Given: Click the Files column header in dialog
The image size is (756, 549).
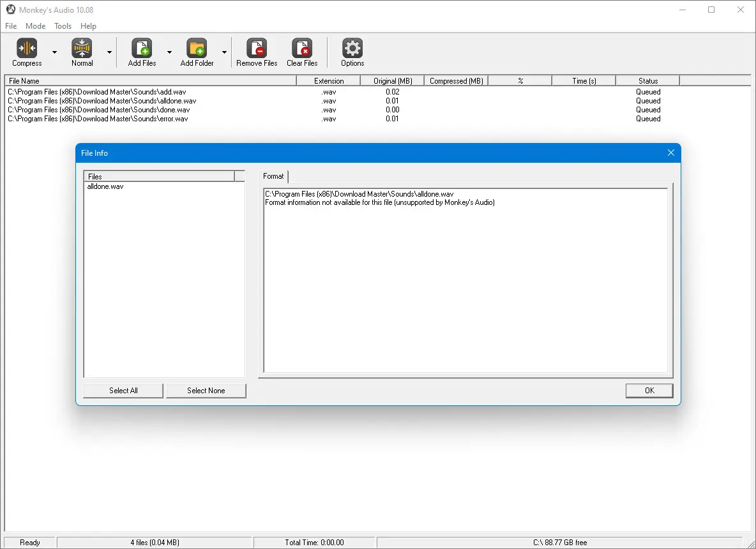Looking at the screenshot, I should click(x=159, y=176).
